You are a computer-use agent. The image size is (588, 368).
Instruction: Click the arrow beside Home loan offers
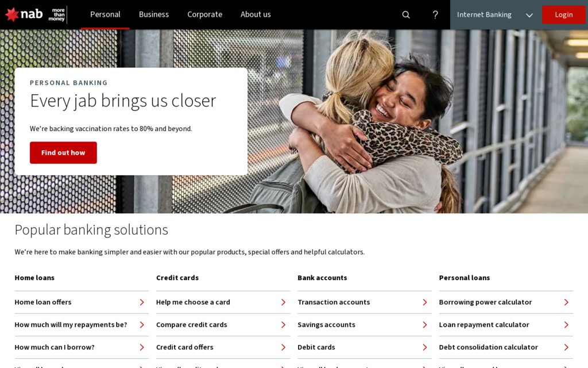pyautogui.click(x=142, y=302)
